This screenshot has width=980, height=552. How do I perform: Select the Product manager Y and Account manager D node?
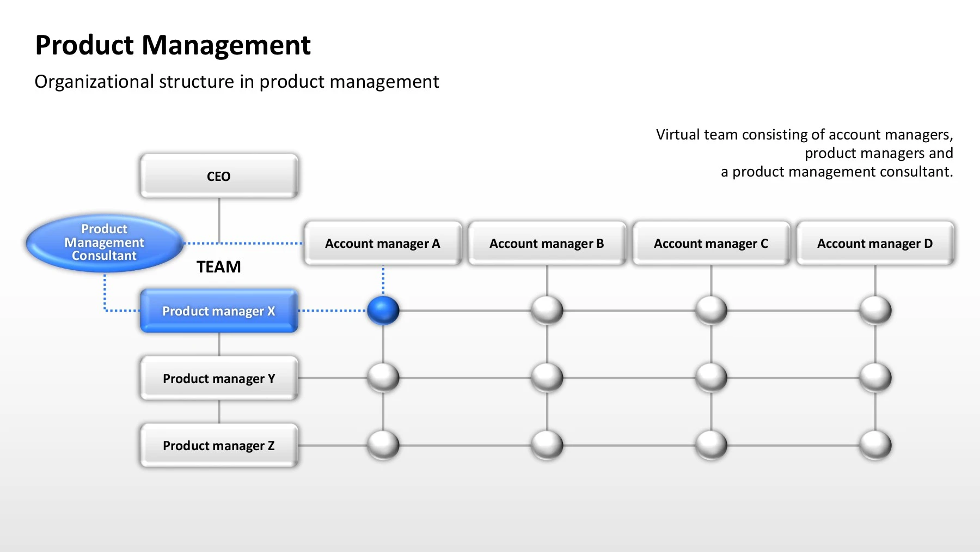coord(875,378)
